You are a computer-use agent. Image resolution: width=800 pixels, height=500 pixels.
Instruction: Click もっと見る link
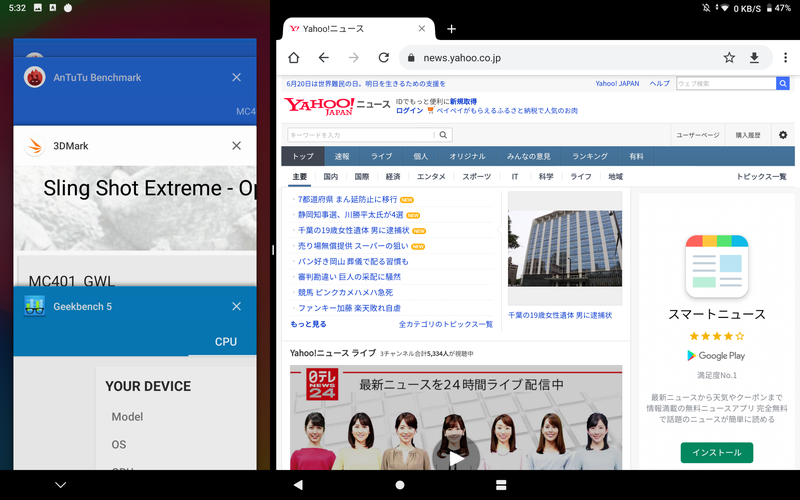pyautogui.click(x=308, y=324)
